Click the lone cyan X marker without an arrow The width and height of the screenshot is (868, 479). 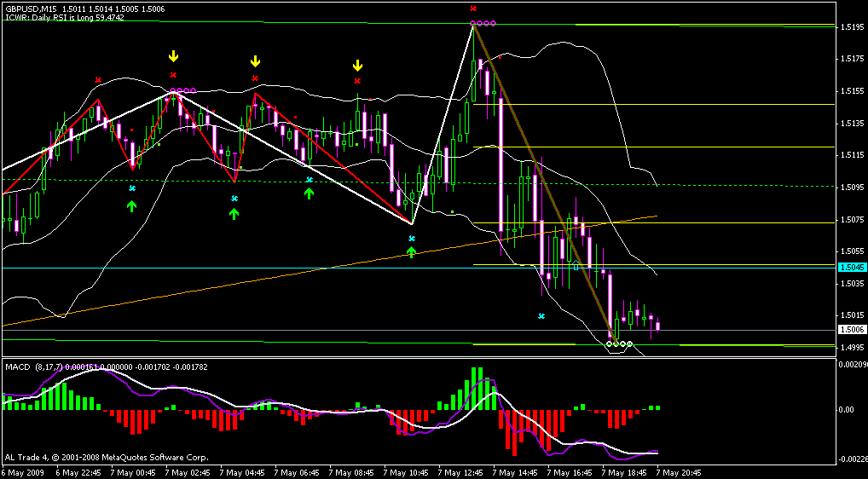pyautogui.click(x=541, y=316)
